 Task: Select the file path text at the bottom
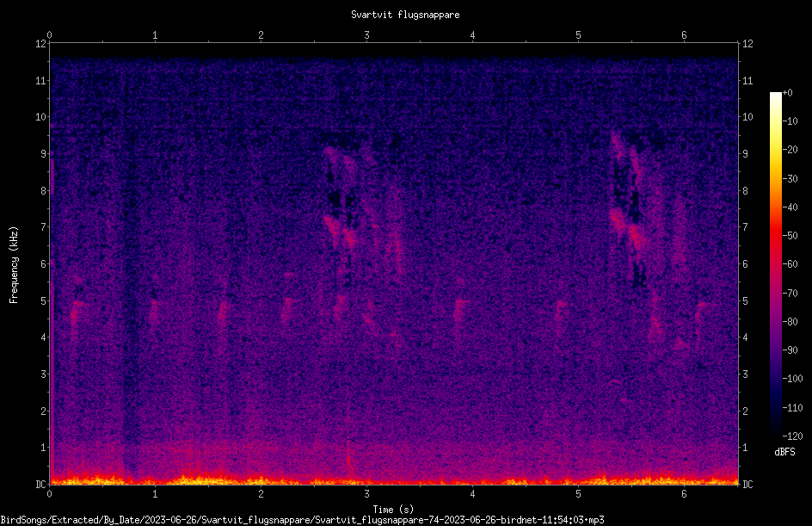(x=303, y=520)
